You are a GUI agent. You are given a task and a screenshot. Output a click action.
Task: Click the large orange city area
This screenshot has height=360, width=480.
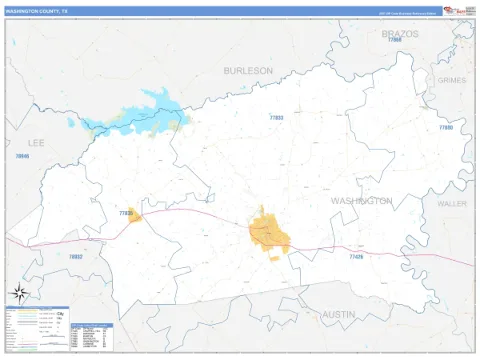pyautogui.click(x=269, y=233)
